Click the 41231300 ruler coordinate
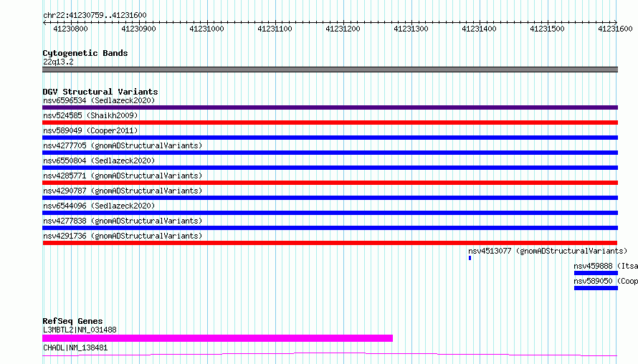Screen dimensions: 638x364 [411, 29]
